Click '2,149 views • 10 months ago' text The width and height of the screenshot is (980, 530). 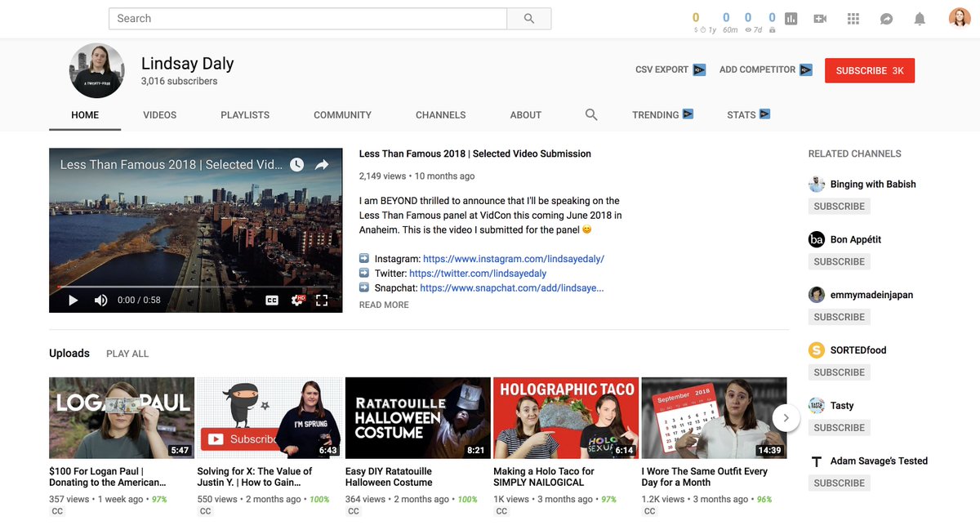(x=416, y=176)
